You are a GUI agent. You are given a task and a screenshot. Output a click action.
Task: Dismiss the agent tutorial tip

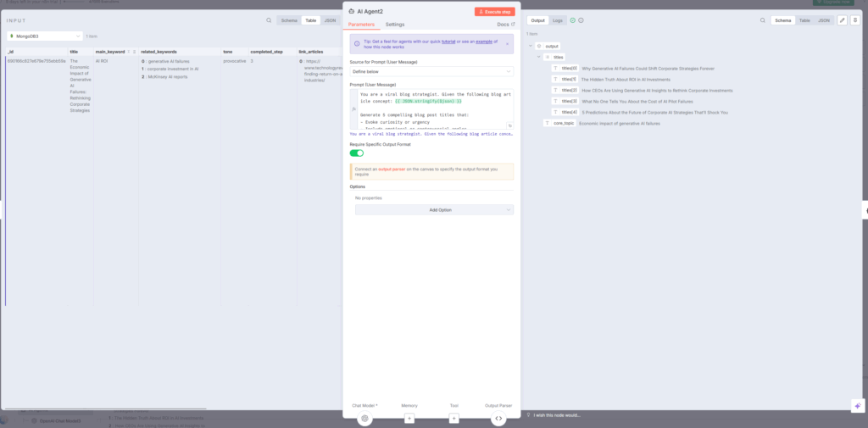click(508, 43)
